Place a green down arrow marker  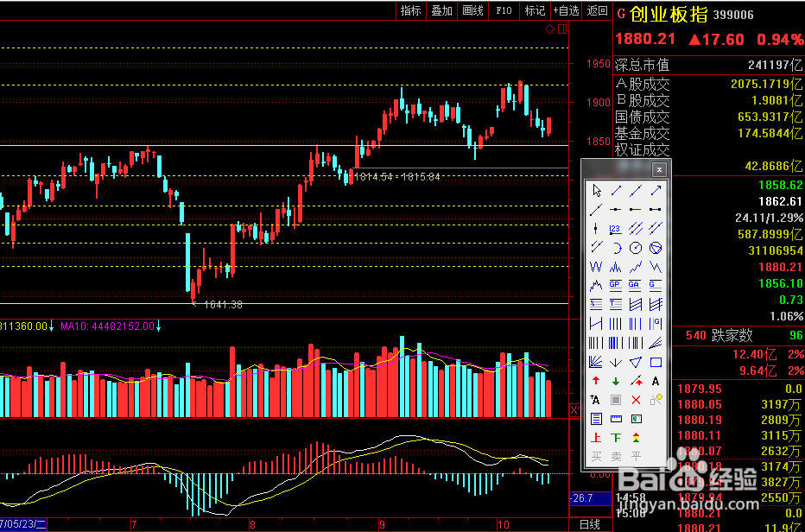tap(616, 382)
